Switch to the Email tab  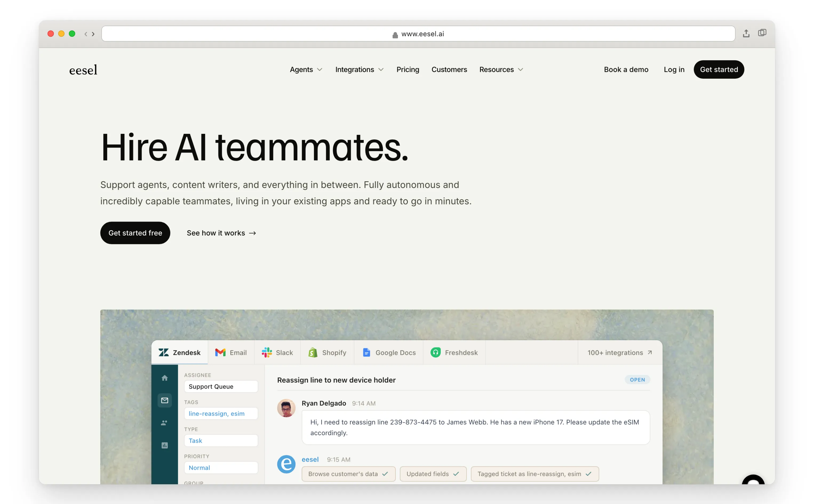click(x=231, y=352)
